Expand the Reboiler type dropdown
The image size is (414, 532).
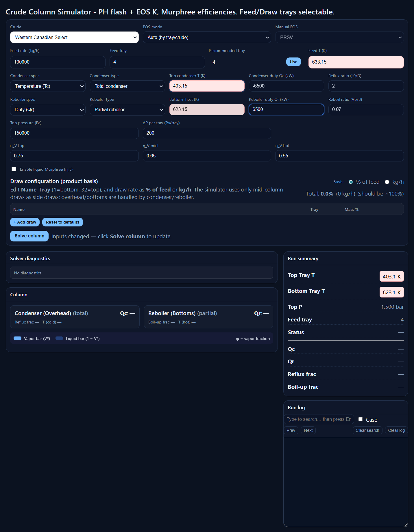[127, 109]
